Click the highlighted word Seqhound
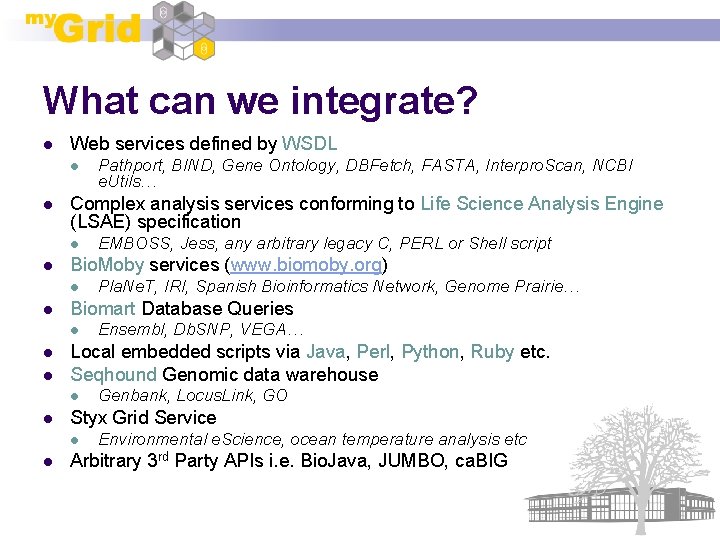Viewport: 720px width, 540px height. (113, 375)
